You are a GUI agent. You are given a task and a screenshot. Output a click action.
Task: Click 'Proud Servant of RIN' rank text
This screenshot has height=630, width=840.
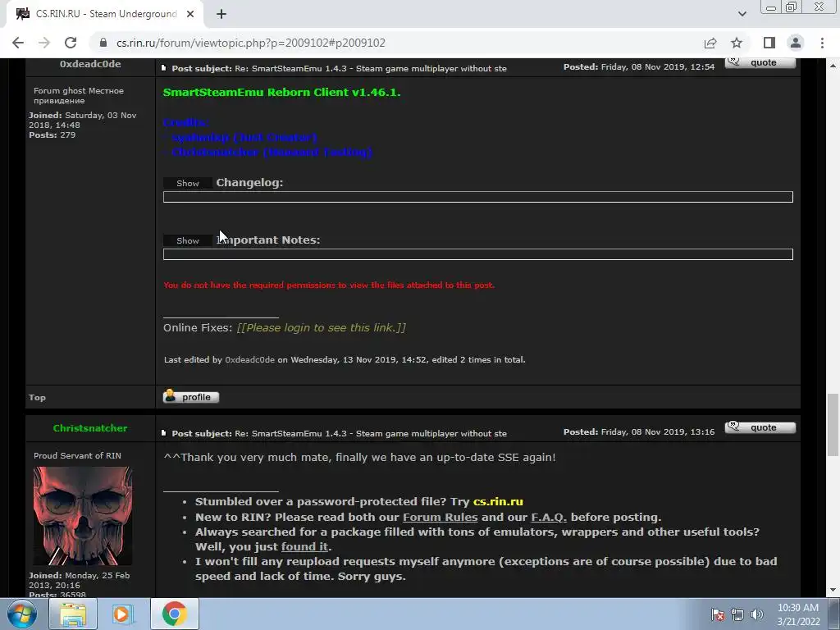click(x=77, y=455)
